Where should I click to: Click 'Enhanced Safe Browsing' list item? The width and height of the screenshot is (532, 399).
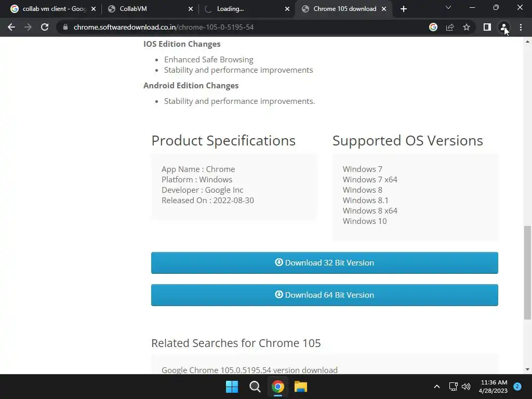209,59
